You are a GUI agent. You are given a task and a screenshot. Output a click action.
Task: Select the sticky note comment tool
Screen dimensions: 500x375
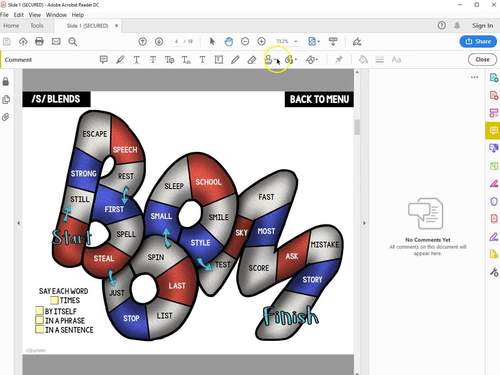104,60
